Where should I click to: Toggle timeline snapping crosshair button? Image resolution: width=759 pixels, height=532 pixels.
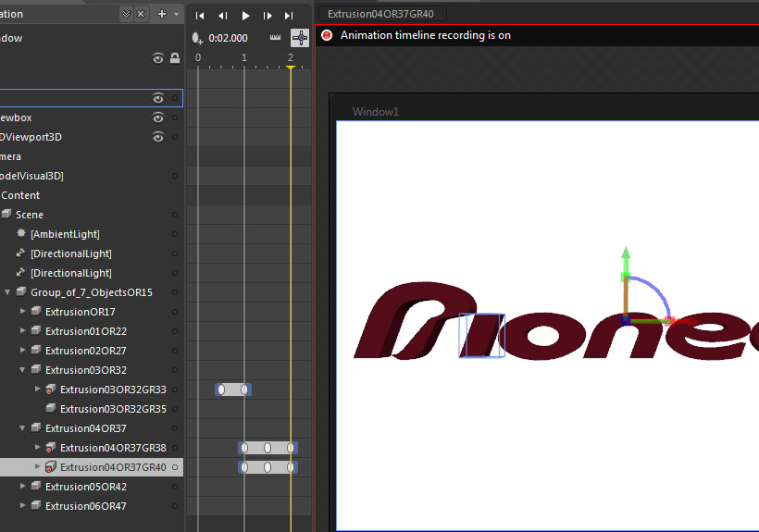coord(300,38)
